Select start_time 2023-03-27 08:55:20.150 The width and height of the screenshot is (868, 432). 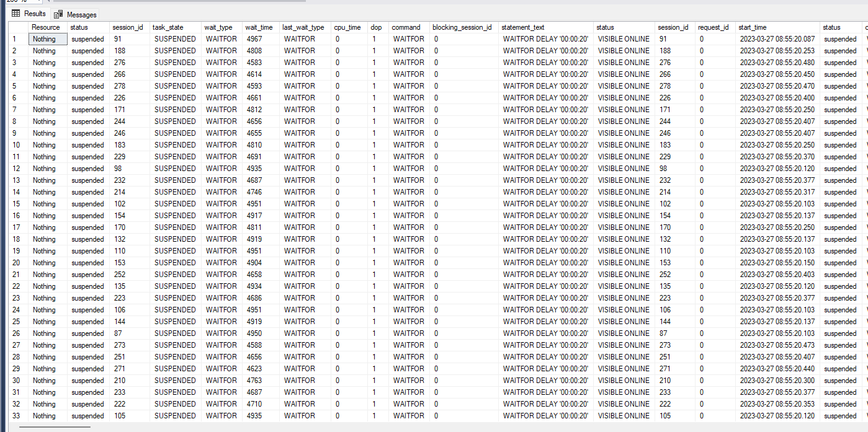pos(777,263)
